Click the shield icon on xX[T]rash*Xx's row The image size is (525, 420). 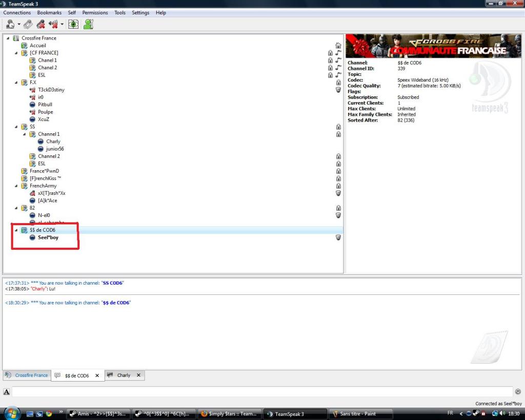click(338, 193)
